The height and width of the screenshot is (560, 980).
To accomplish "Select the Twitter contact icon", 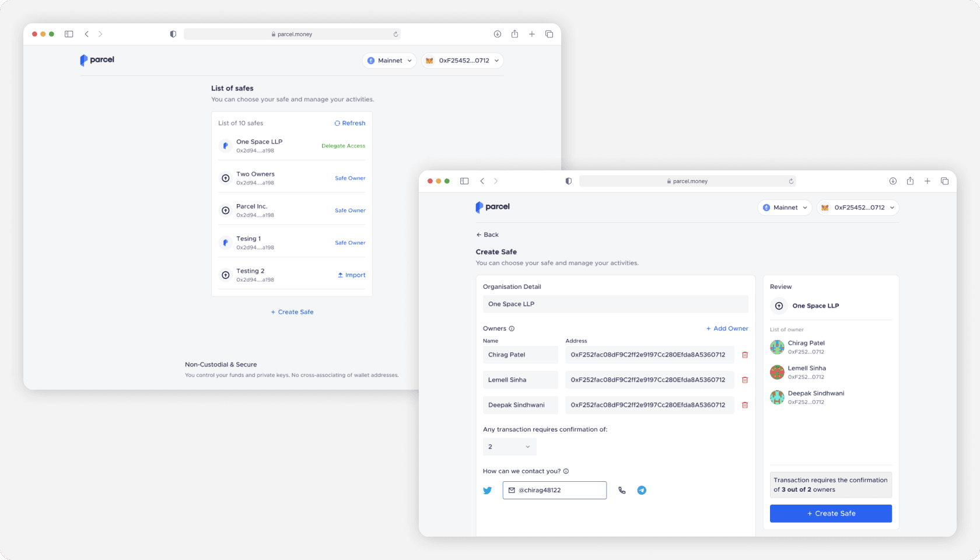I will click(488, 491).
